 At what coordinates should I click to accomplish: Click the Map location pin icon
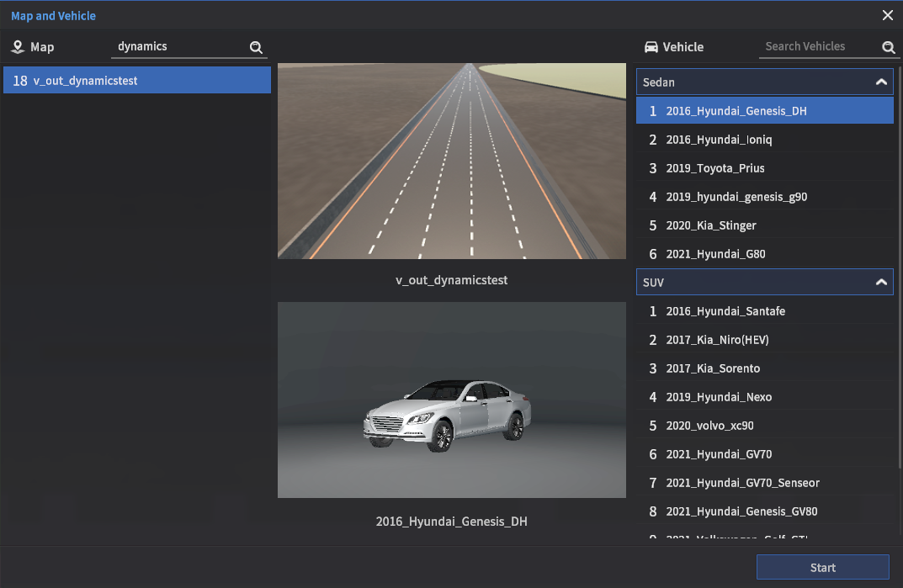18,47
